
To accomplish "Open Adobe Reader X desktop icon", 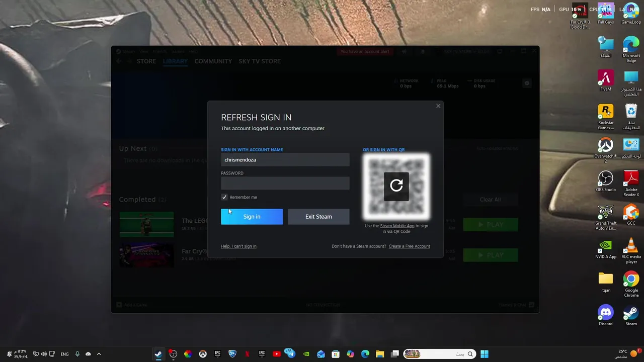I will (631, 184).
